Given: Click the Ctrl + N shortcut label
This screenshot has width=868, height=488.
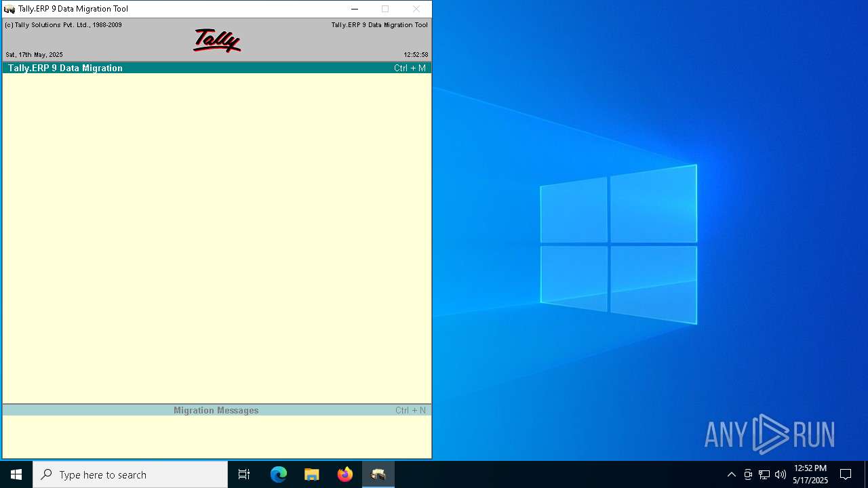Looking at the screenshot, I should tap(410, 410).
